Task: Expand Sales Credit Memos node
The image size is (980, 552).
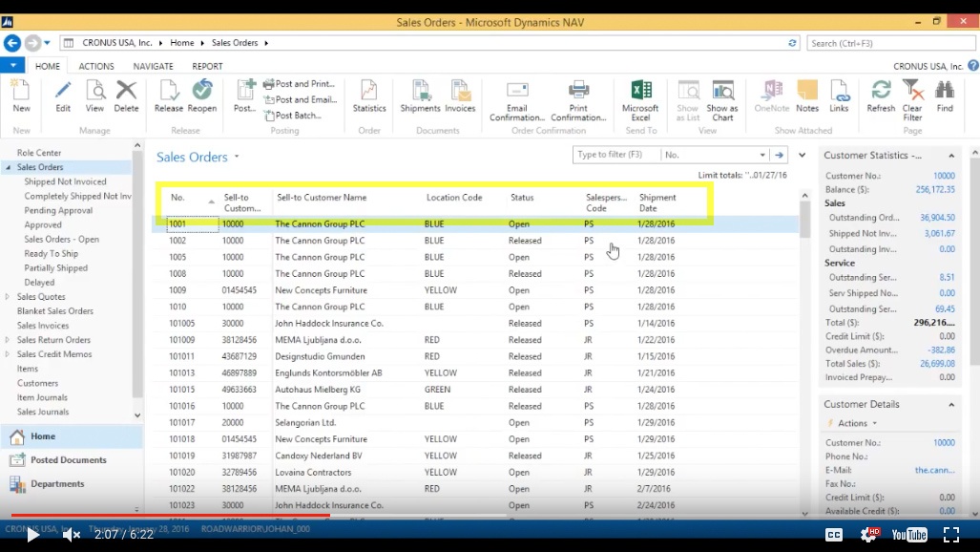Action: point(8,354)
